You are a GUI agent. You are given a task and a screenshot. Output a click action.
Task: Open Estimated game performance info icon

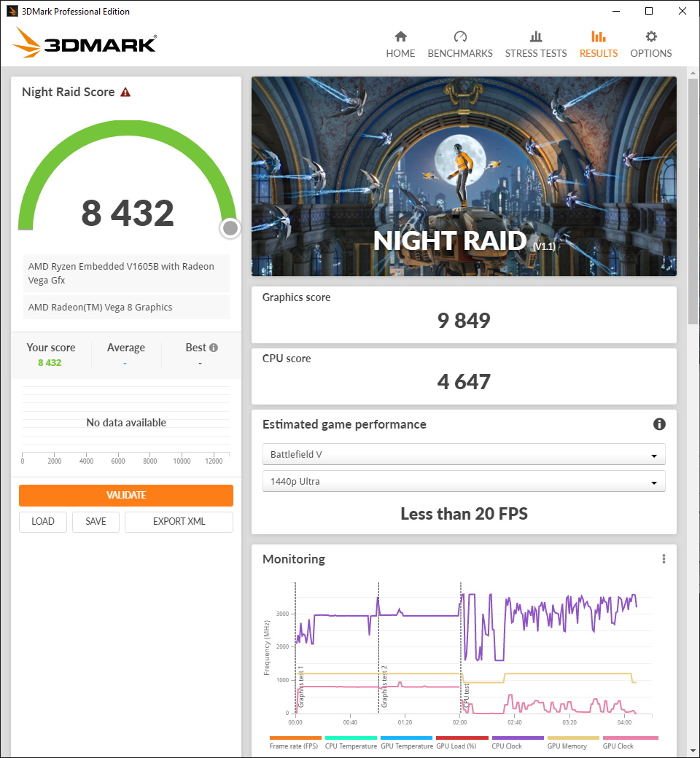(659, 424)
